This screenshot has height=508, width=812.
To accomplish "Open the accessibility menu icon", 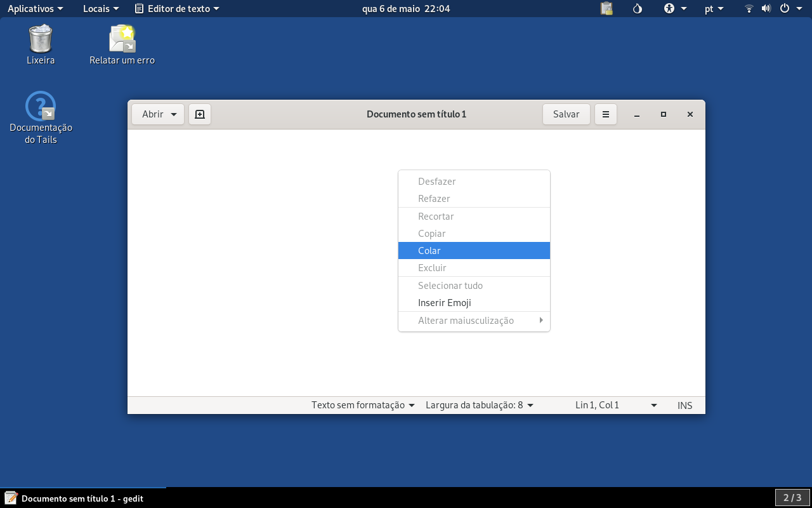I will pos(669,9).
